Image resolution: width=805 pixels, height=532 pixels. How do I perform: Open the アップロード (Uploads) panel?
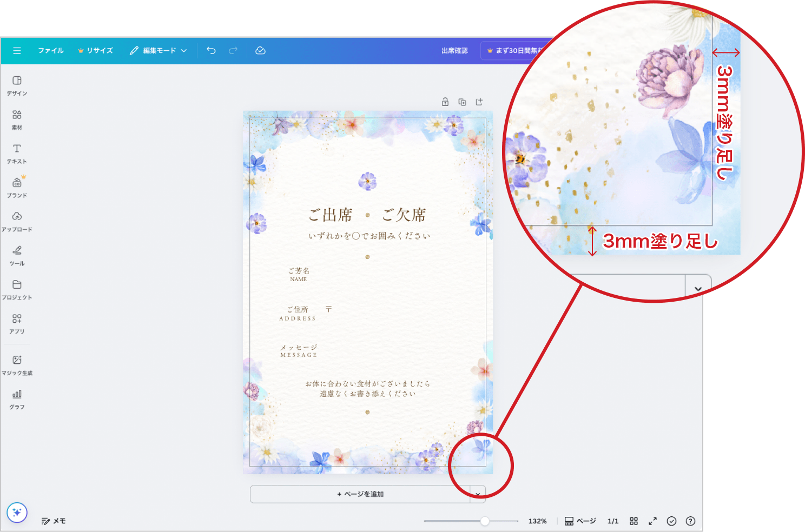click(17, 220)
